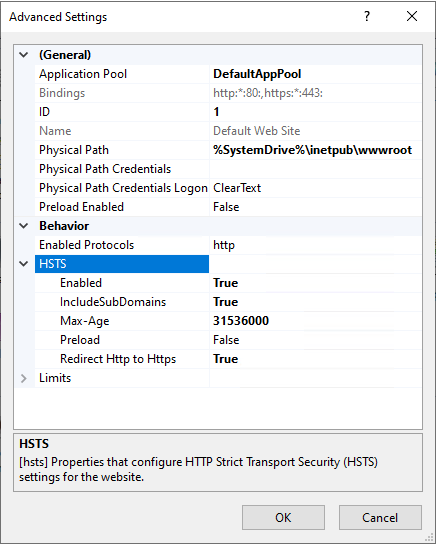Screen dimensions: 436x544
Task: Select the highlighted HSTS row
Action: click(122, 264)
